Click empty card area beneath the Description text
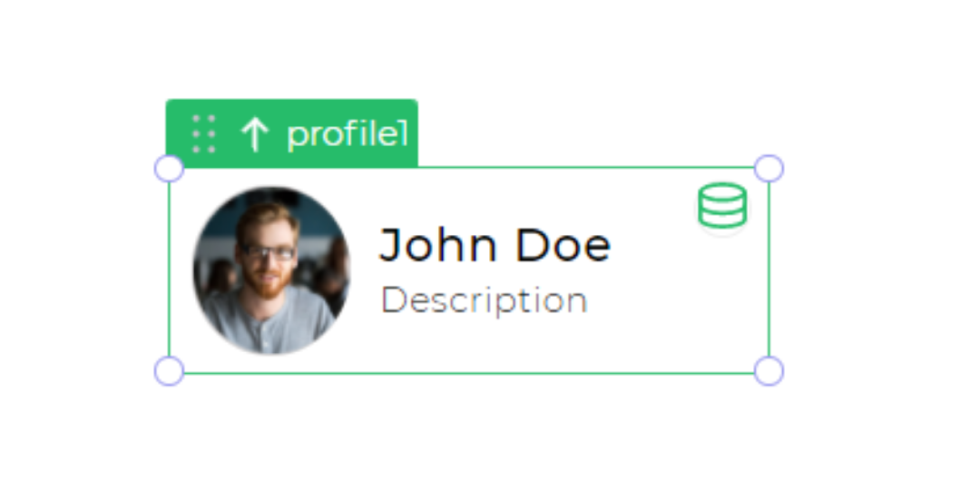The height and width of the screenshot is (490, 980). click(x=485, y=346)
